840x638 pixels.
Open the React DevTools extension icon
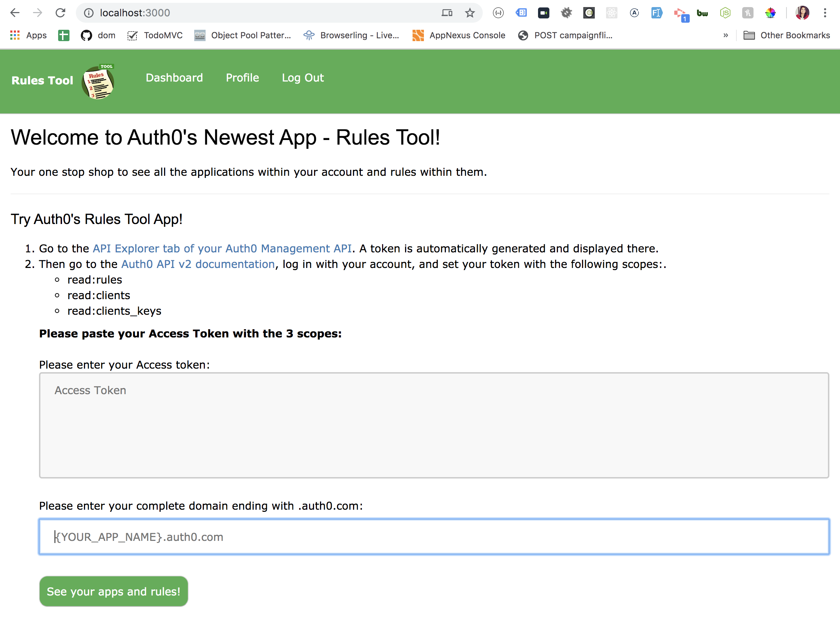tap(611, 13)
